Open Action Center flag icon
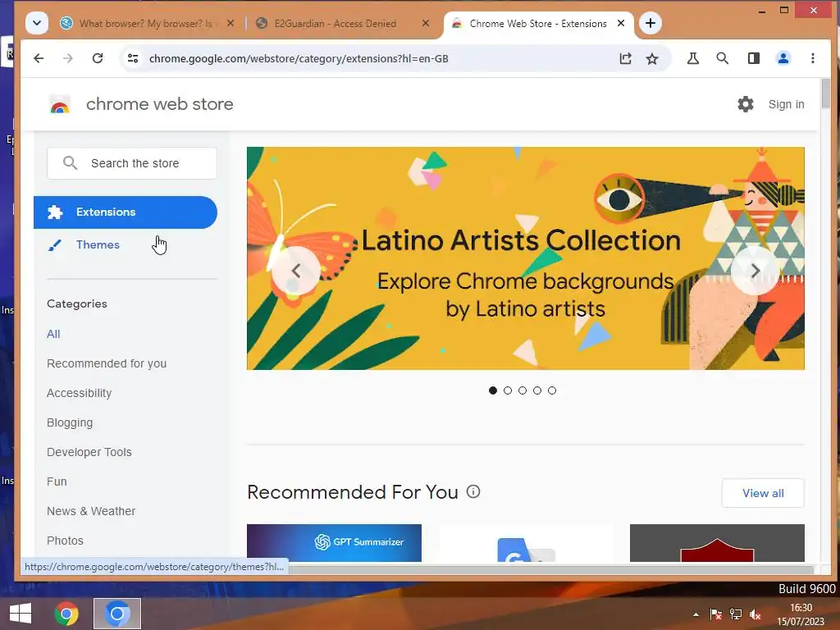 [x=715, y=614]
